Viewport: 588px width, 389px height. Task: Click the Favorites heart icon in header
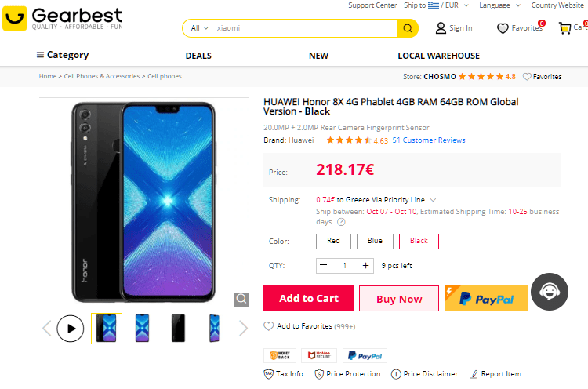point(503,29)
